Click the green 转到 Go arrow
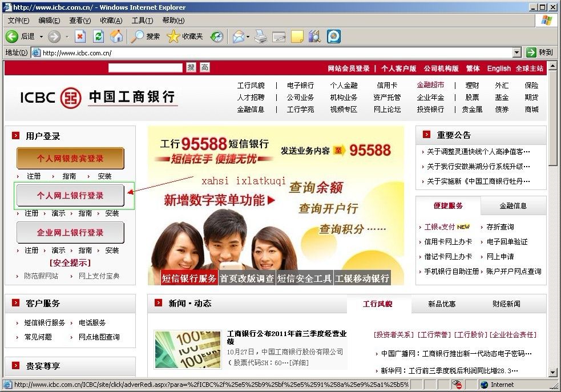561x392 pixels. pos(531,52)
